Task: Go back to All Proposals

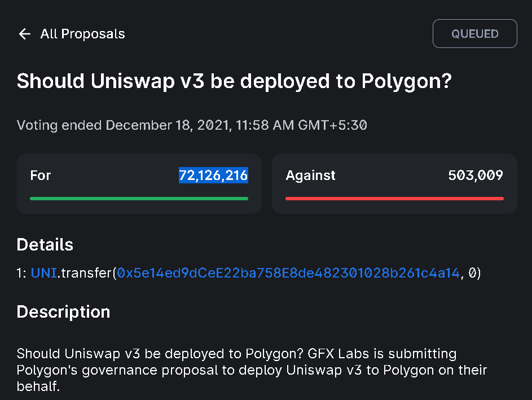Action: 82,34
